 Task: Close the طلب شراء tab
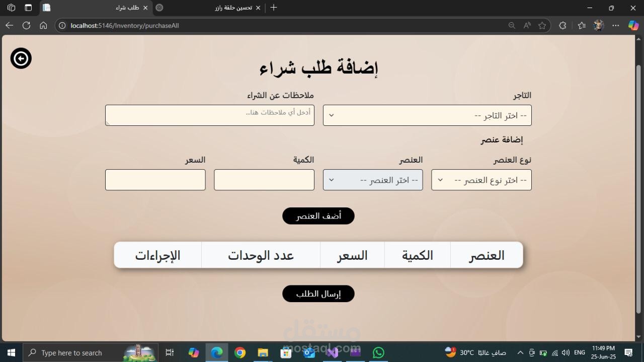tap(145, 8)
